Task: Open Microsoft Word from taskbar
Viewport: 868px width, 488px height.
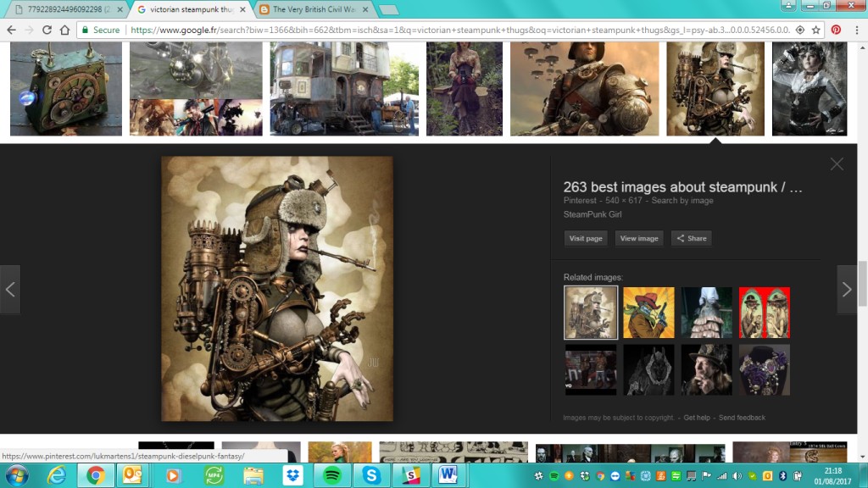Action: pyautogui.click(x=448, y=475)
